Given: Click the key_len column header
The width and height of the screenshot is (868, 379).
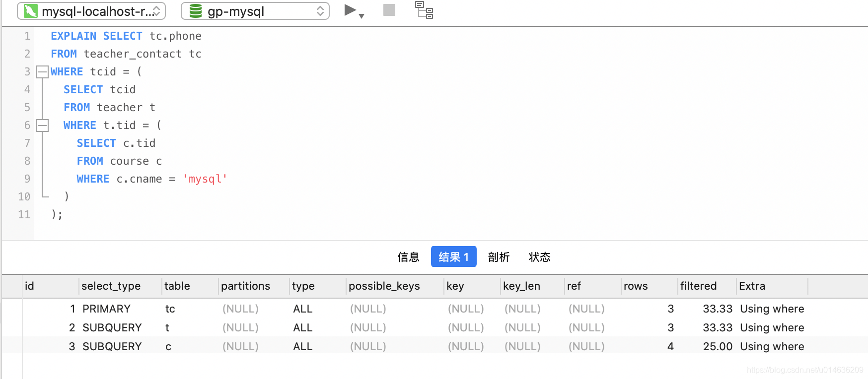Looking at the screenshot, I should point(533,286).
